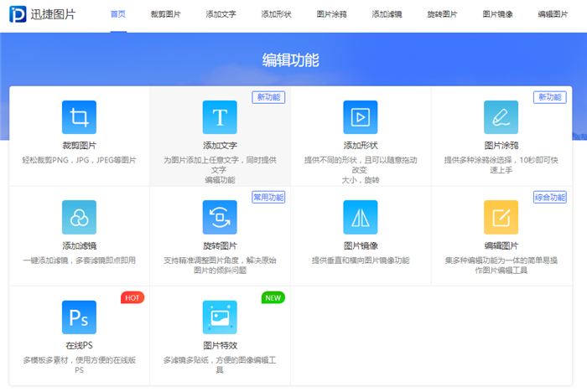Click the 编辑功能 heading
The width and height of the screenshot is (587, 392).
coord(290,60)
